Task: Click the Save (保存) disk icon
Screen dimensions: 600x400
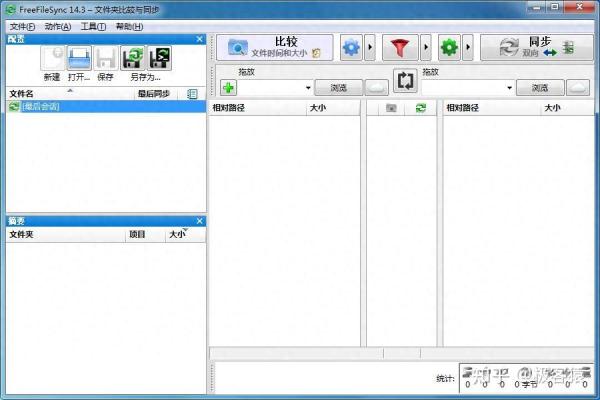Action: (106, 58)
